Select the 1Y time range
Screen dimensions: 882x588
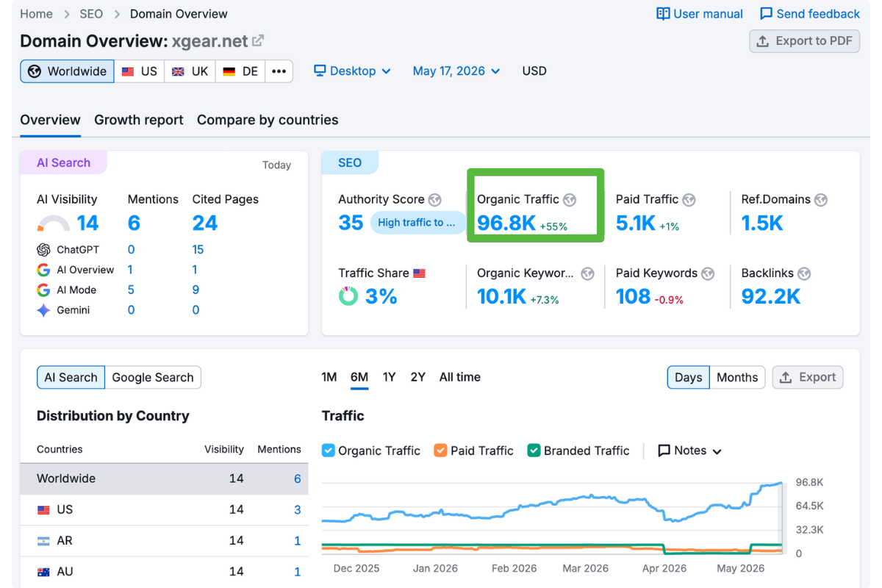pos(389,377)
